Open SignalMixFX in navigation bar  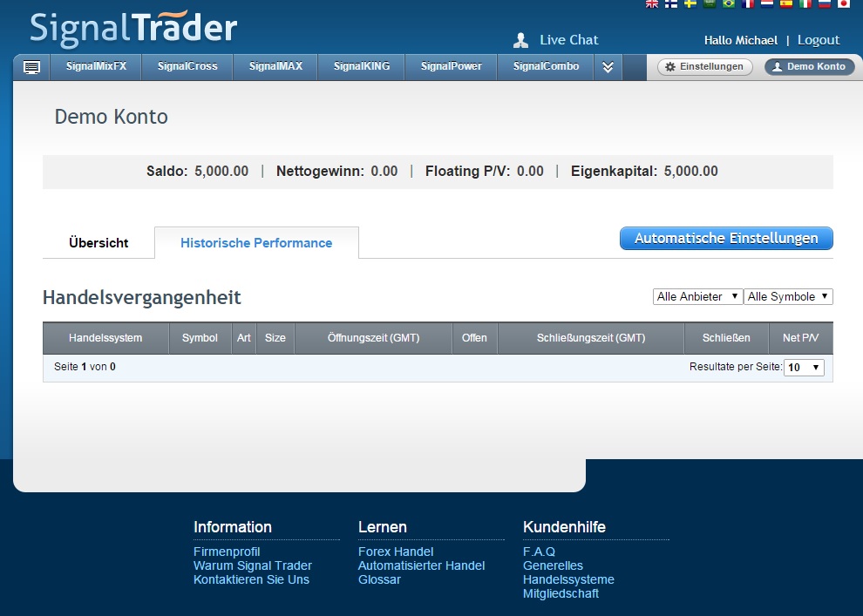click(x=96, y=66)
